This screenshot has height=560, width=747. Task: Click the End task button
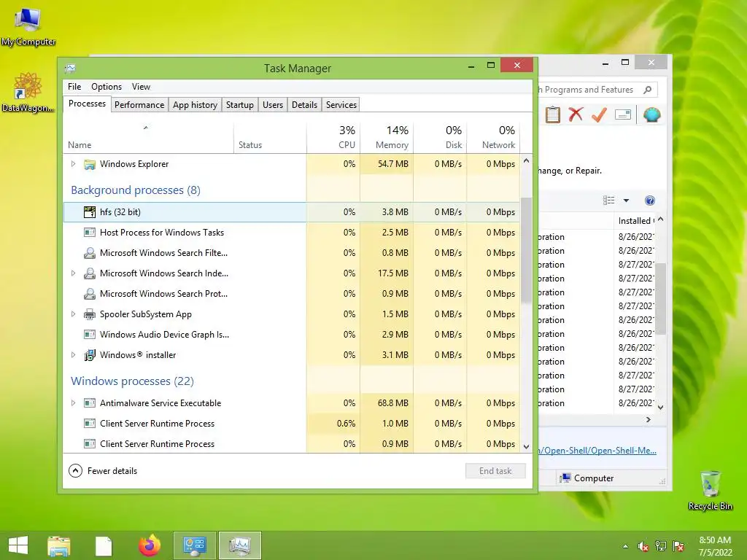495,471
